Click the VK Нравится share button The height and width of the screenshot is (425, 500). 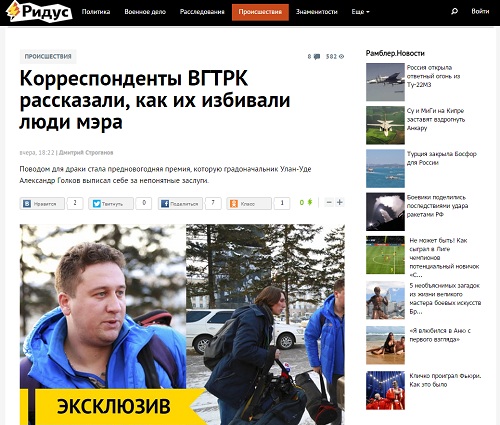[x=42, y=203]
